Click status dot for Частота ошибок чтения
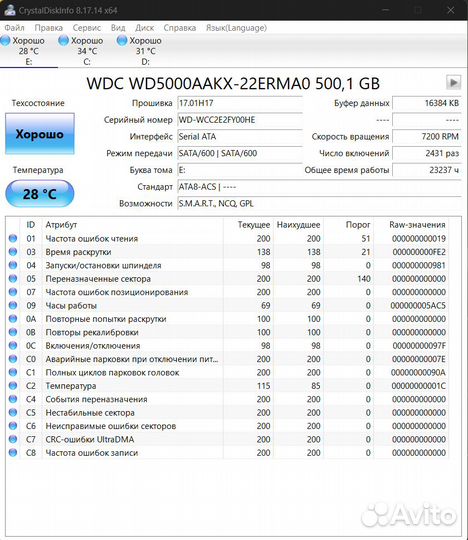The height and width of the screenshot is (540, 468). 13,238
